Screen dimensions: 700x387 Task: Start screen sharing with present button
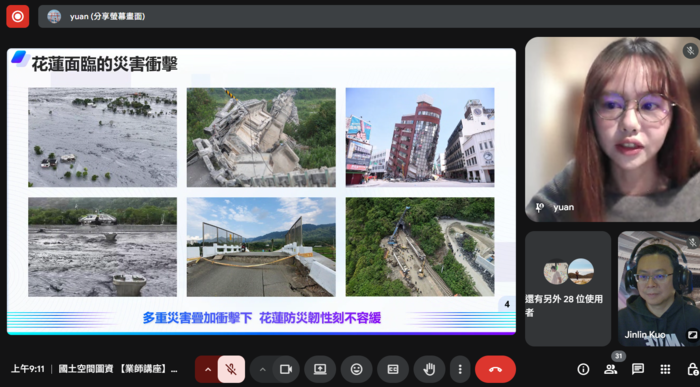point(320,369)
